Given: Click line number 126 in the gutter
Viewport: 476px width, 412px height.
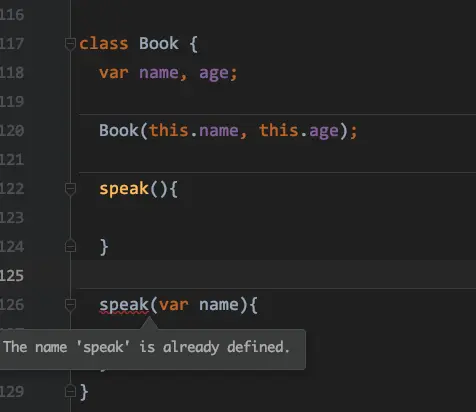Looking at the screenshot, I should pos(12,305).
